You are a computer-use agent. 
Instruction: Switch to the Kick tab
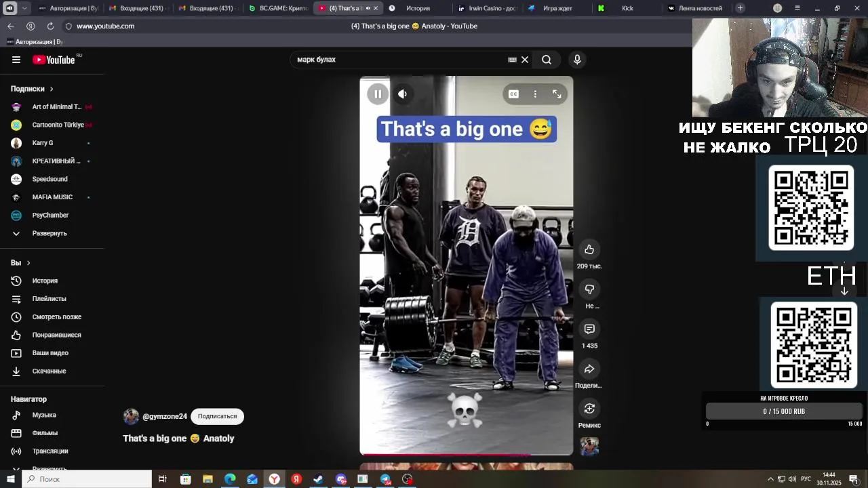point(626,8)
